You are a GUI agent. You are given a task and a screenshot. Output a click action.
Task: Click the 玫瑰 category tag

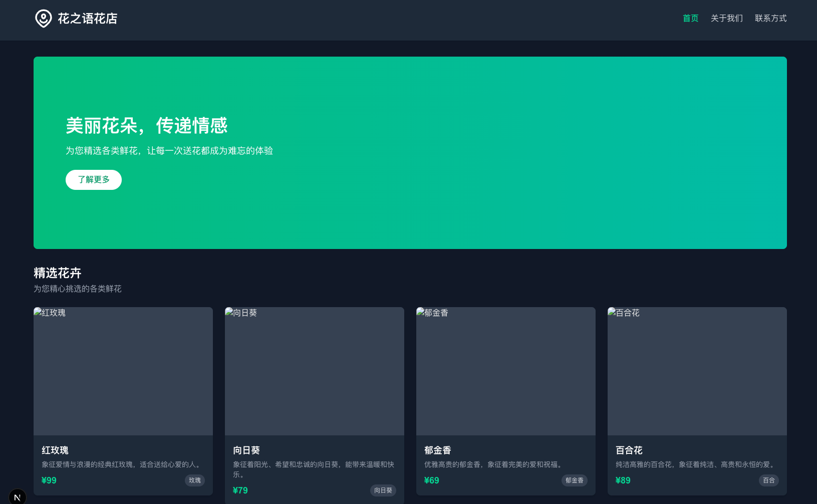[195, 480]
